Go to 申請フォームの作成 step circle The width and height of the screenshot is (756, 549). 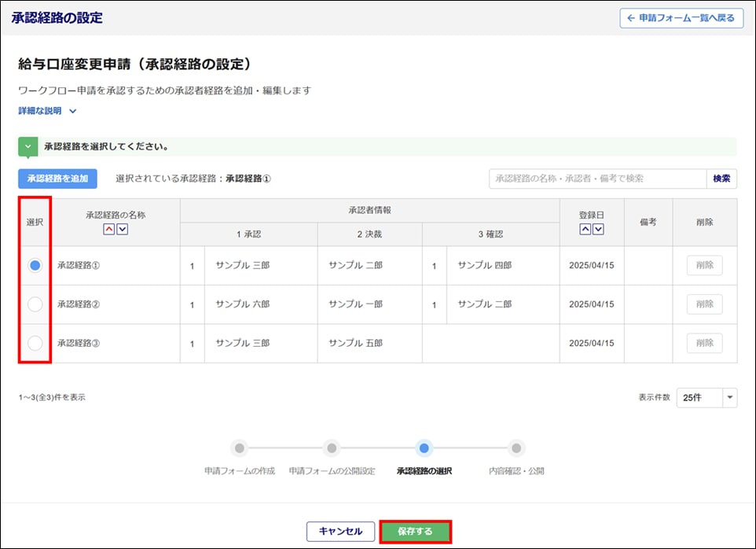click(x=240, y=448)
